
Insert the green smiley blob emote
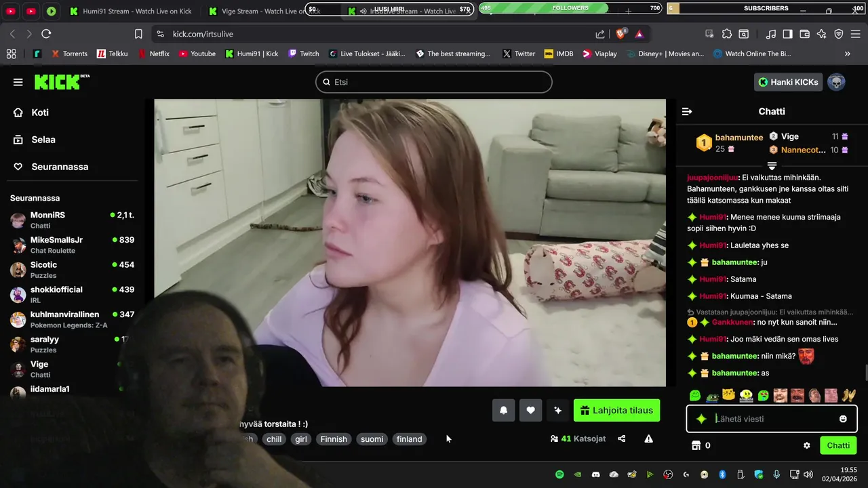click(695, 395)
